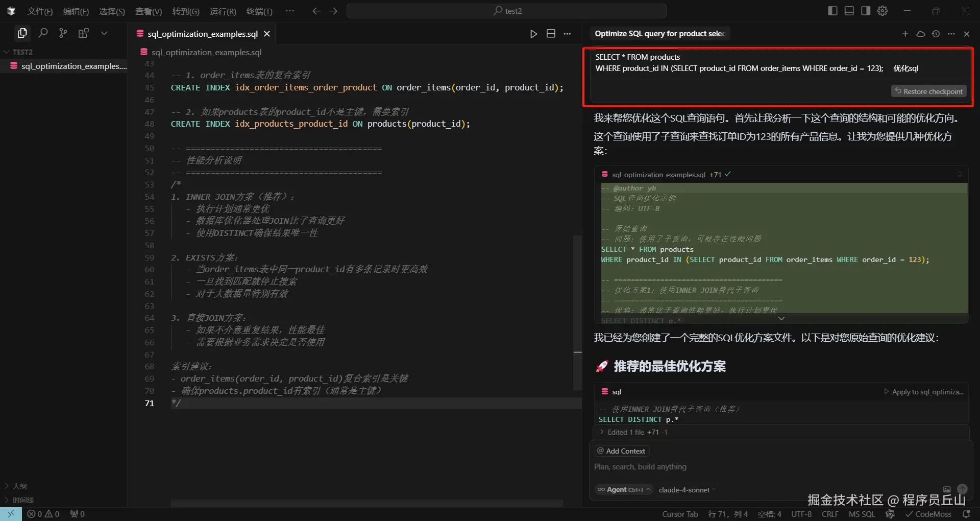980x521 pixels.
Task: Select the Optimize SQL query chat tab
Action: point(659,34)
